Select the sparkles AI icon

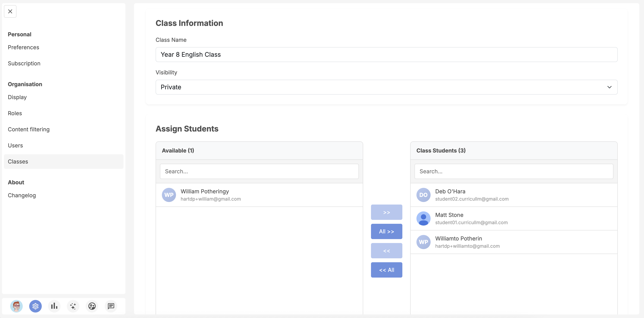click(x=73, y=306)
